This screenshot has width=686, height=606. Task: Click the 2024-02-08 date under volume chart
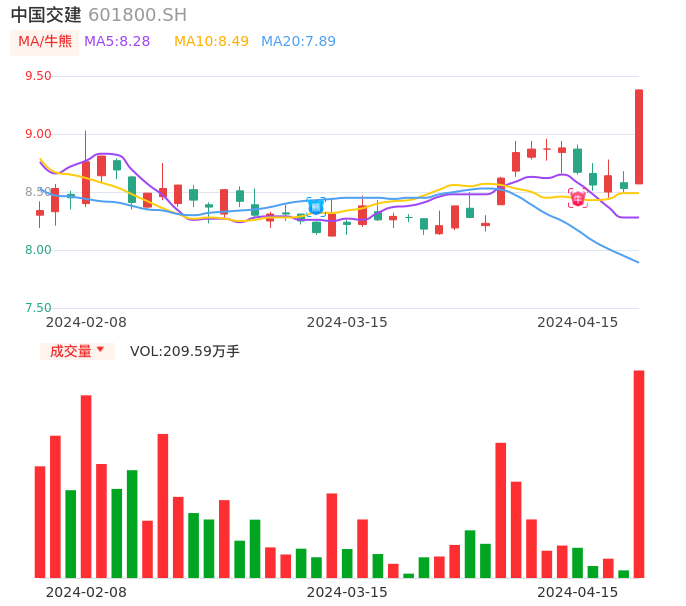(86, 592)
